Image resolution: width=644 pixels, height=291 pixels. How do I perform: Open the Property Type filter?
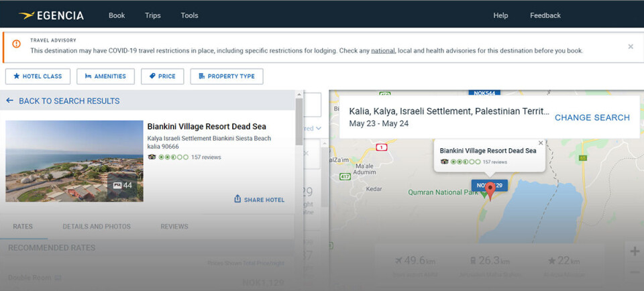tap(227, 76)
